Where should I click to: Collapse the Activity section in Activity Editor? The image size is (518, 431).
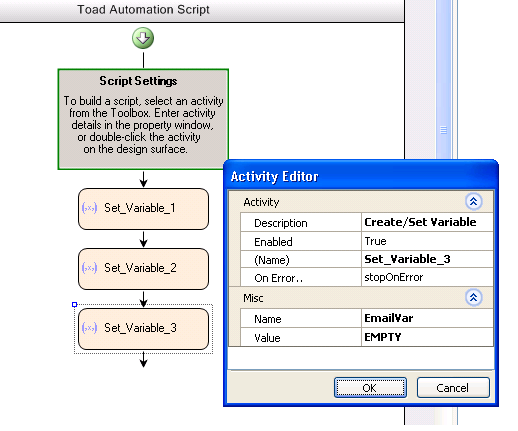click(473, 201)
